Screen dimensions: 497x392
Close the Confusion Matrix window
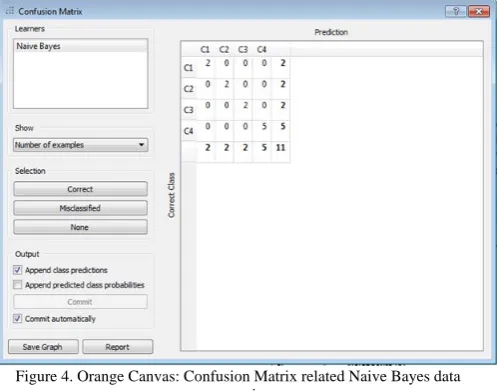[479, 11]
